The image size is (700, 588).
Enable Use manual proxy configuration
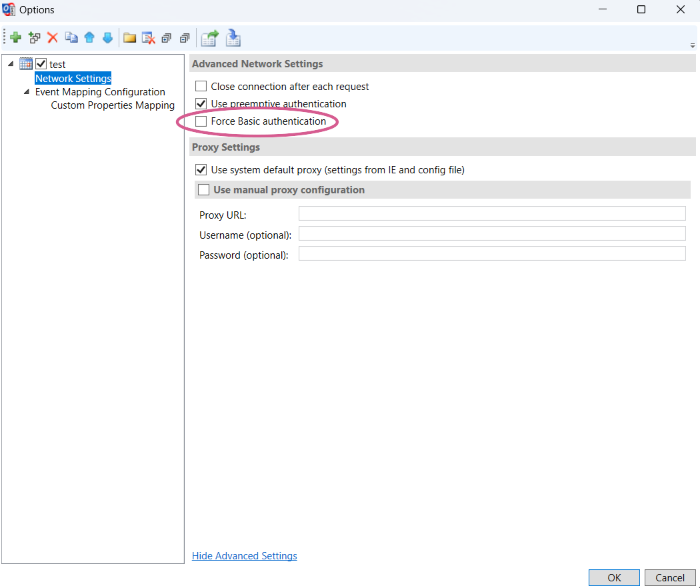click(204, 190)
